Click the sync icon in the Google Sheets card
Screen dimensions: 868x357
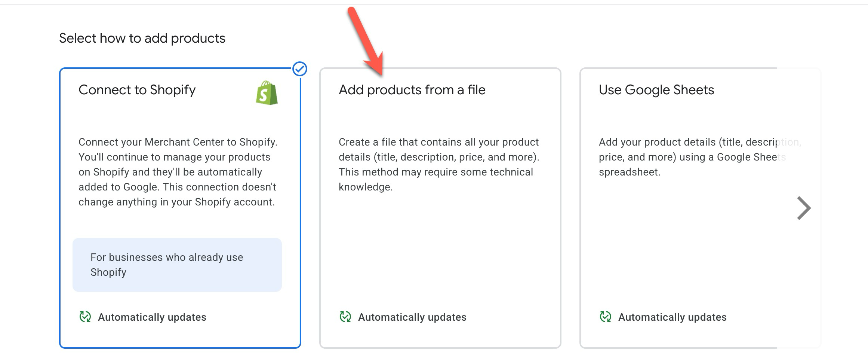coord(606,317)
